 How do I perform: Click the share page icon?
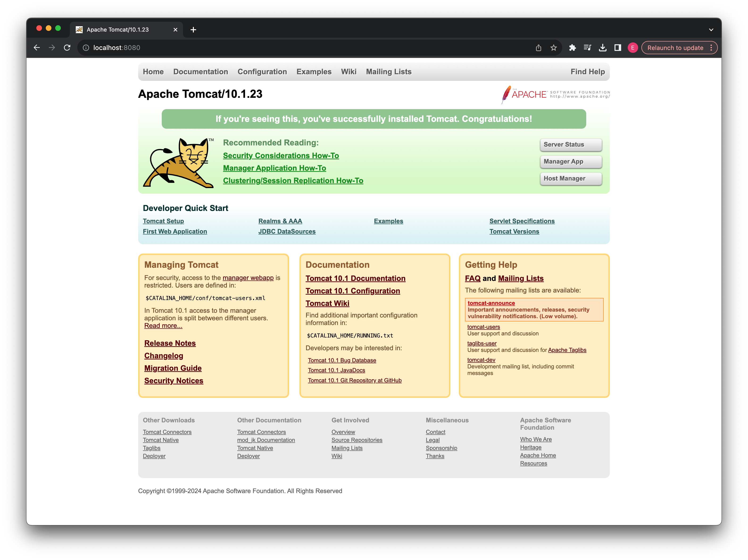click(x=538, y=48)
